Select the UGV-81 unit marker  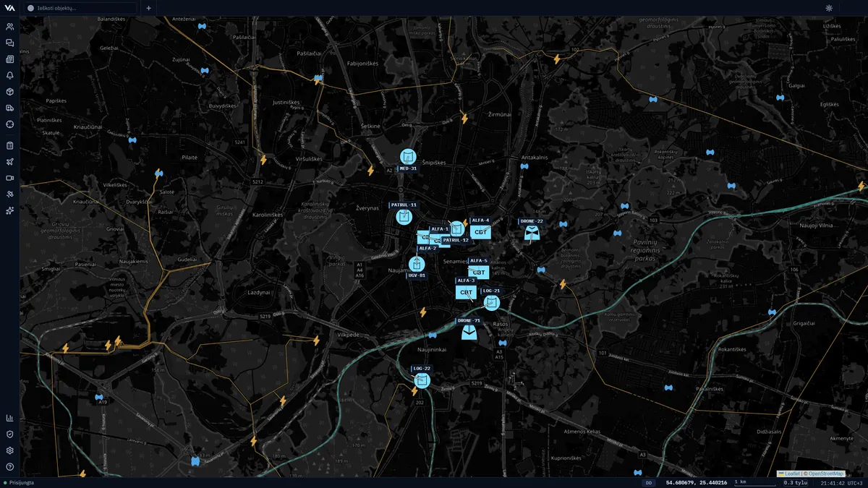click(x=417, y=264)
